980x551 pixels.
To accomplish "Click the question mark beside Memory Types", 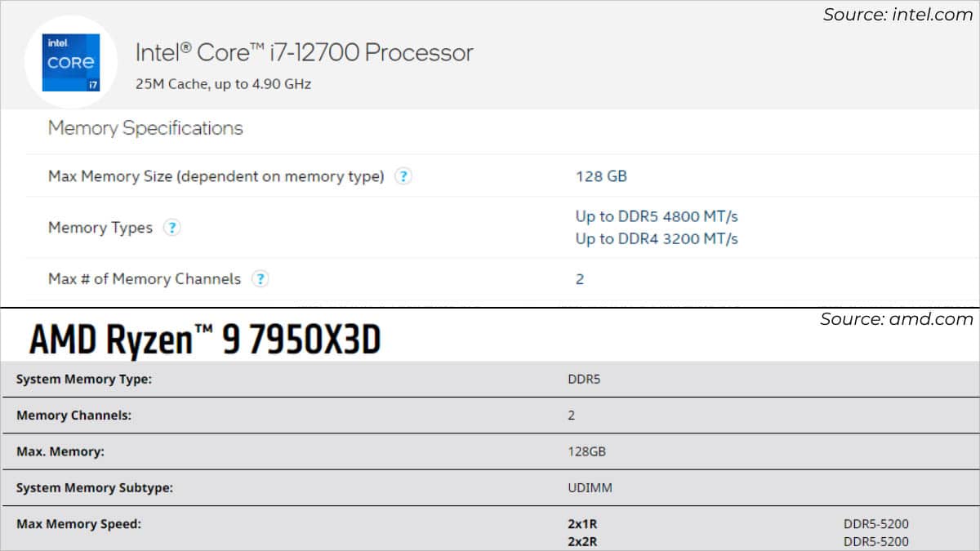I will [x=172, y=228].
